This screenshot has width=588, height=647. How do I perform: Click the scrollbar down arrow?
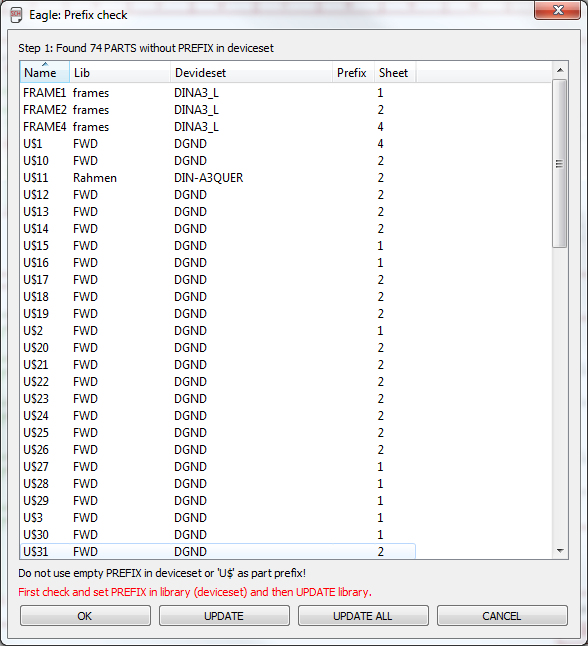coord(560,550)
